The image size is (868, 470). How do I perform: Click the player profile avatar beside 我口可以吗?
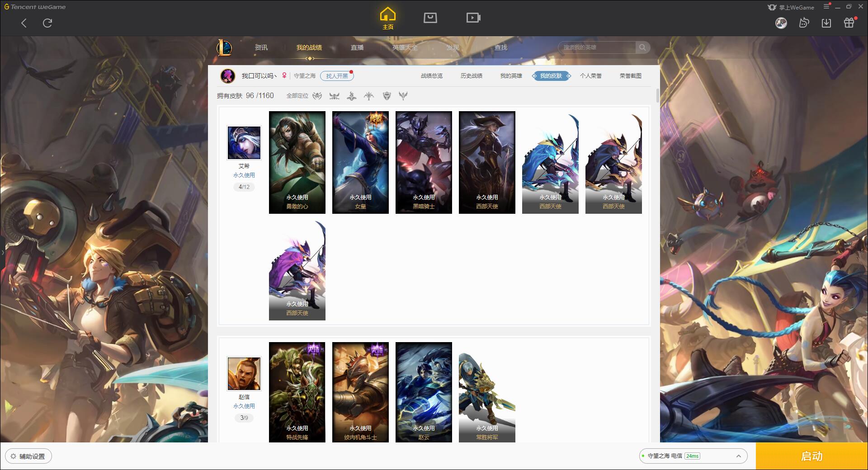[x=228, y=76]
